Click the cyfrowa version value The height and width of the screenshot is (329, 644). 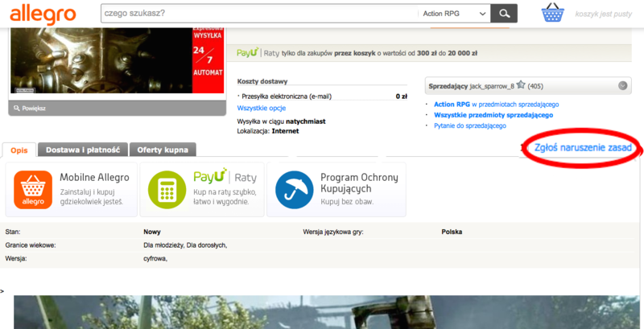click(155, 258)
